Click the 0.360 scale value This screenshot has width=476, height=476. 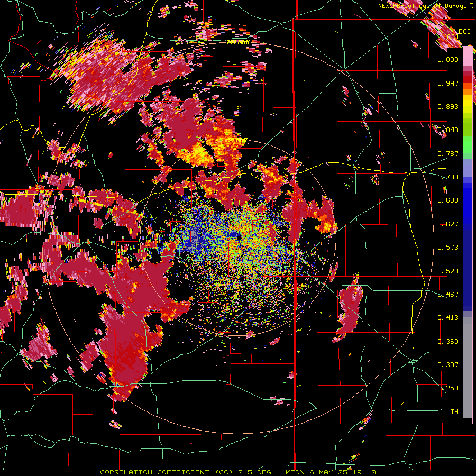(448, 342)
